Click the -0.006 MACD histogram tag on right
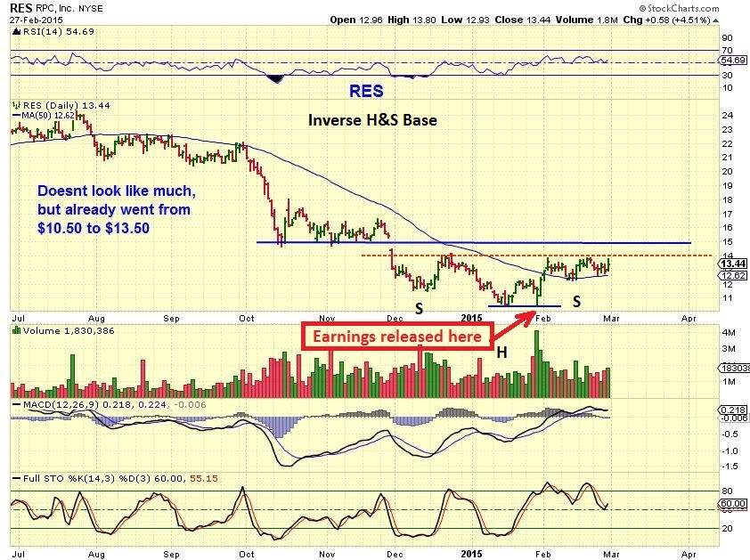The image size is (750, 560). click(x=734, y=418)
